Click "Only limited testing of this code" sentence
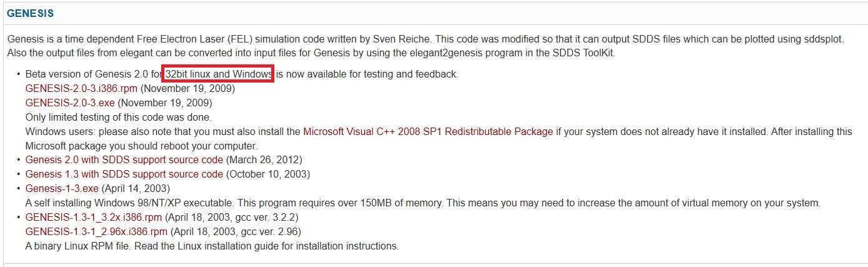The width and height of the screenshot is (868, 267). (119, 118)
